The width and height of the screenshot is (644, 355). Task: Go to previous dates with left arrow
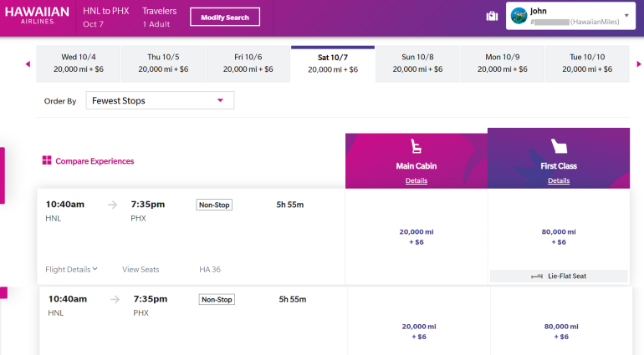click(28, 63)
